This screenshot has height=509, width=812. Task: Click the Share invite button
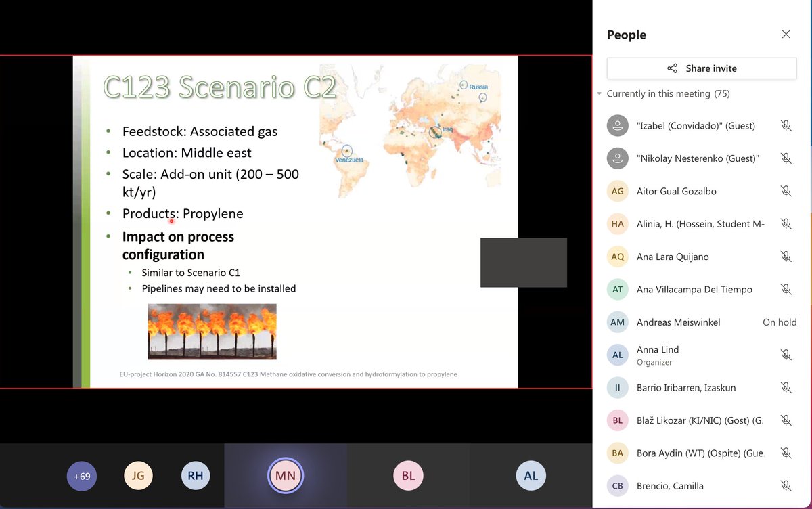coord(702,68)
